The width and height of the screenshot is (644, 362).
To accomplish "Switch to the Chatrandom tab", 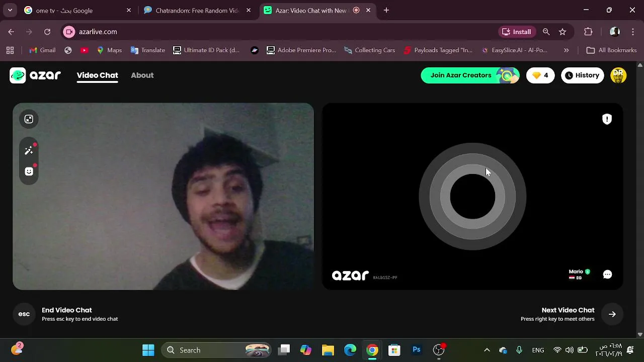I will [196, 10].
